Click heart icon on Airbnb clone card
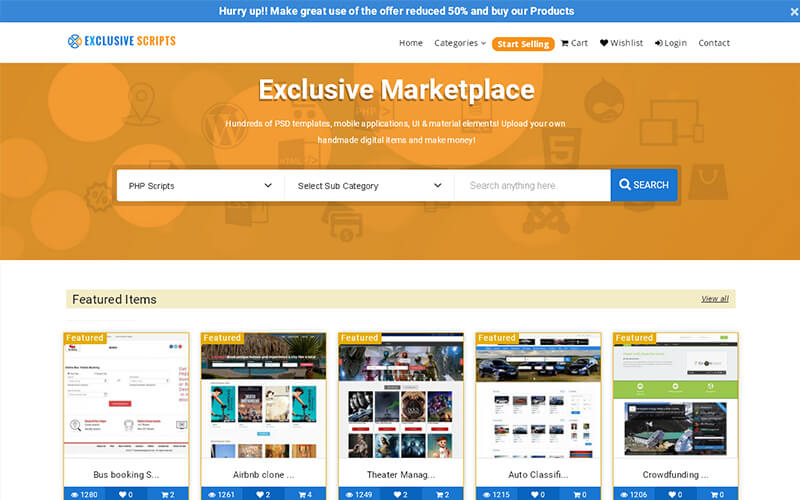The width and height of the screenshot is (800, 500). pos(260,494)
